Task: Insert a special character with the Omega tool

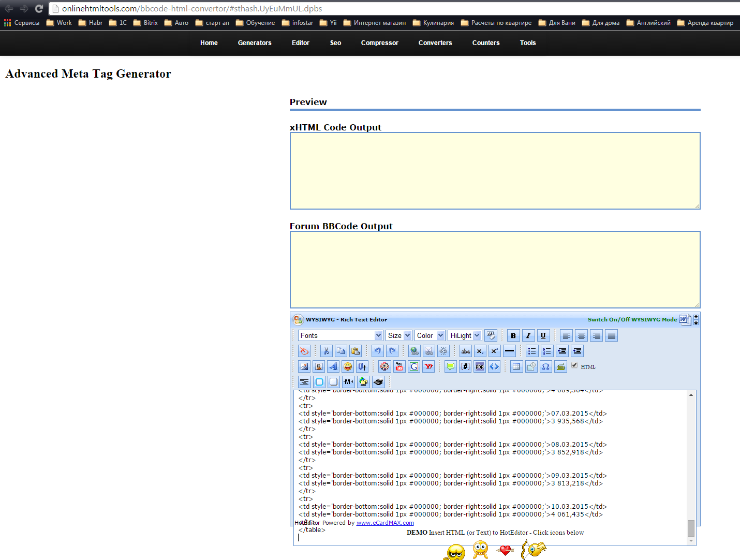Action: pos(545,366)
